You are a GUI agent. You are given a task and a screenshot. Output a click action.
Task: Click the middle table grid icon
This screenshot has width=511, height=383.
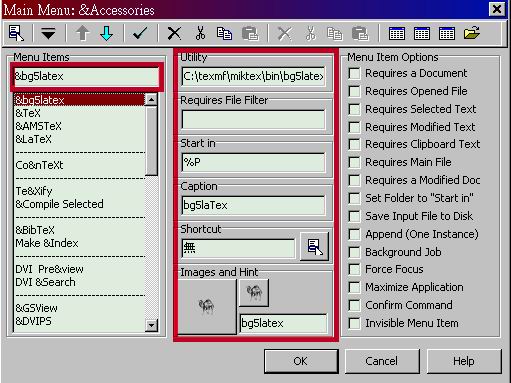tap(422, 33)
